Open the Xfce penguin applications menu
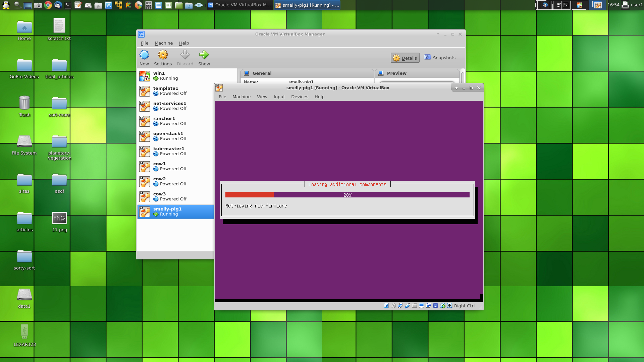Viewport: 644px width, 362px height. click(6, 5)
